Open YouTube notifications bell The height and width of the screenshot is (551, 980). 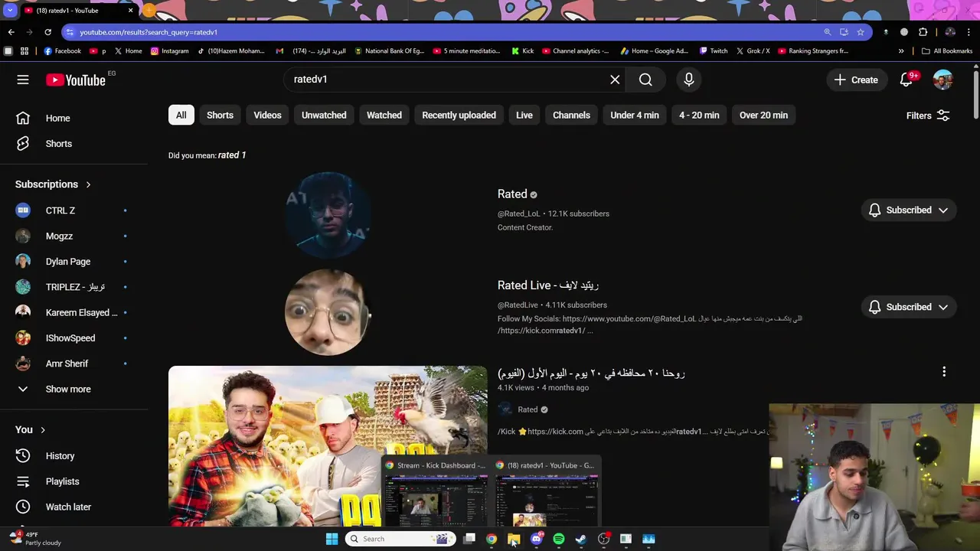coord(906,80)
